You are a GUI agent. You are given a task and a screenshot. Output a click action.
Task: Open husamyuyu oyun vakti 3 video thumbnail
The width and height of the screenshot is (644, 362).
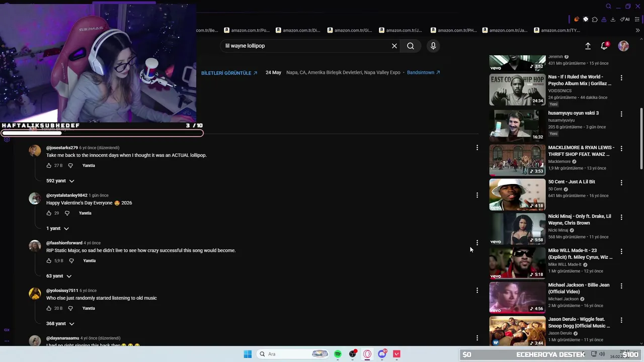point(517,125)
